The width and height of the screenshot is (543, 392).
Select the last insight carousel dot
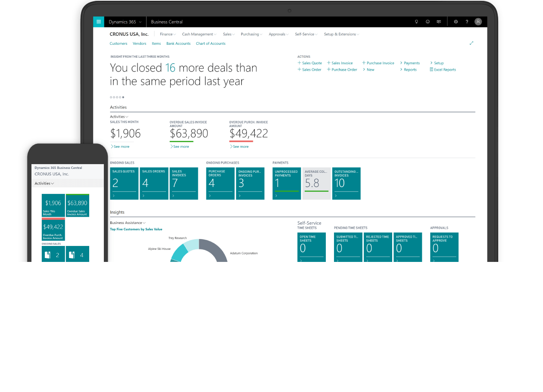click(123, 97)
